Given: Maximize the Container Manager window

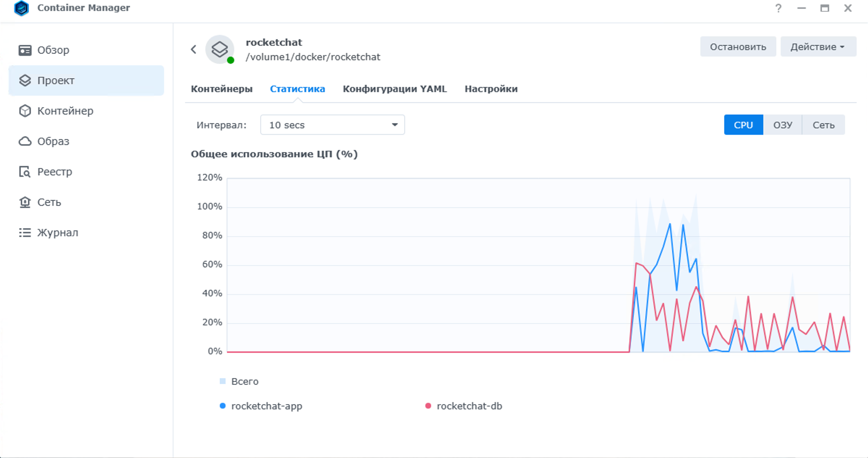Looking at the screenshot, I should tap(825, 8).
